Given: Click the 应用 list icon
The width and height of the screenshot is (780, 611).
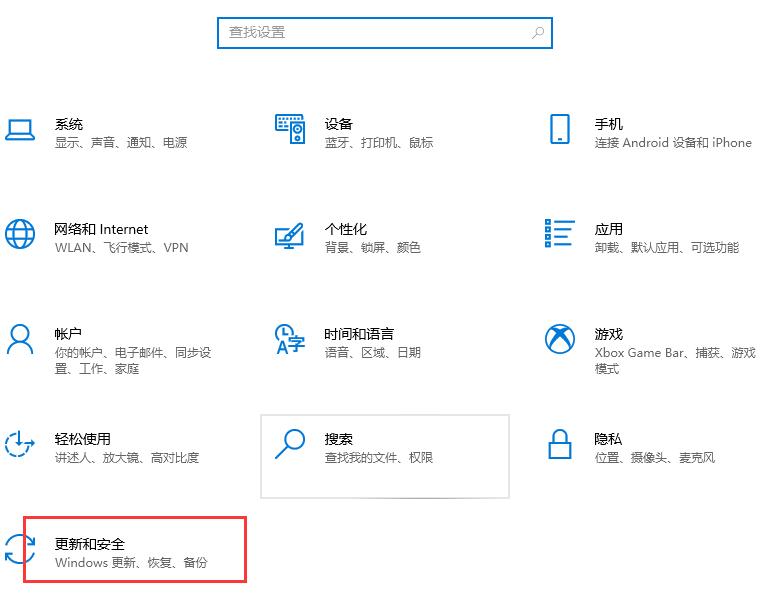Looking at the screenshot, I should click(x=560, y=233).
